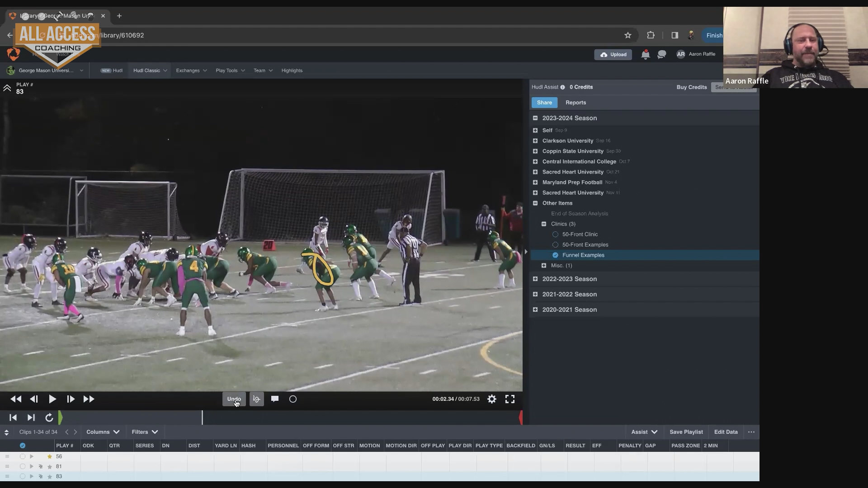
Task: Open browser extensions puzzle icon
Action: [651, 35]
